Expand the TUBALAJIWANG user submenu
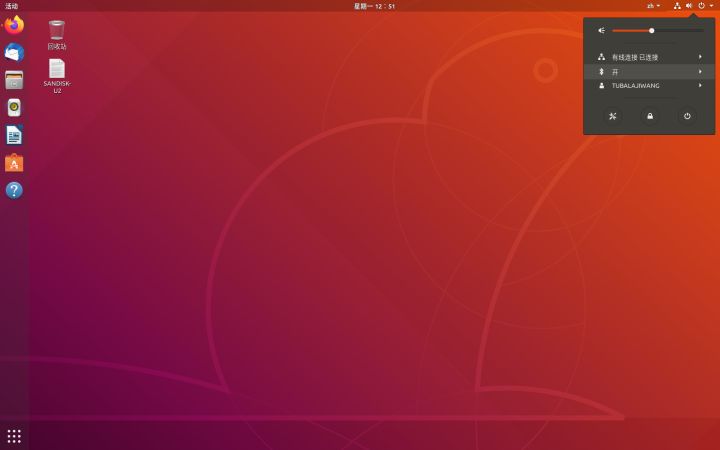 (649, 85)
